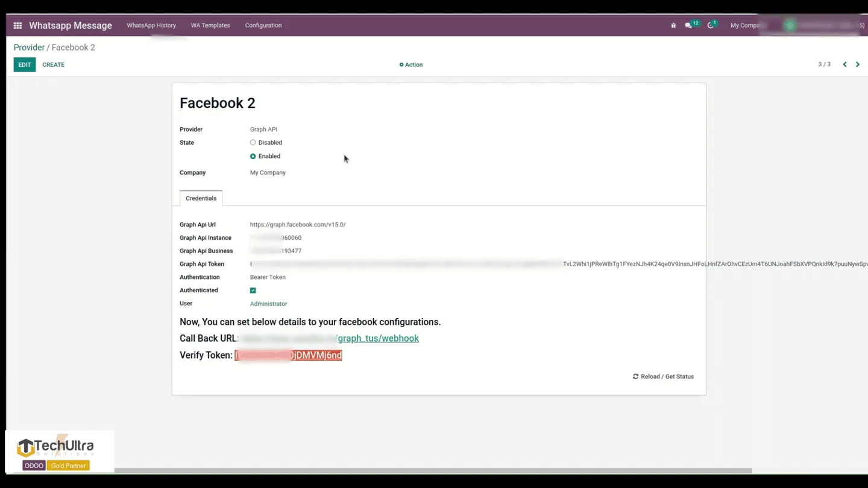Viewport: 868px width, 488px height.
Task: Select the Disabled state radio button
Action: [253, 143]
